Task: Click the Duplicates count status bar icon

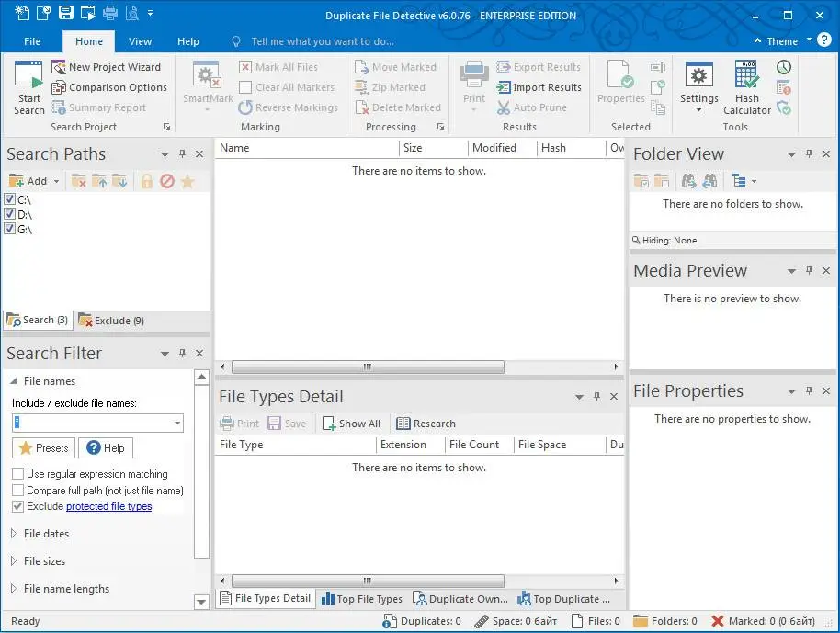Action: [x=390, y=621]
